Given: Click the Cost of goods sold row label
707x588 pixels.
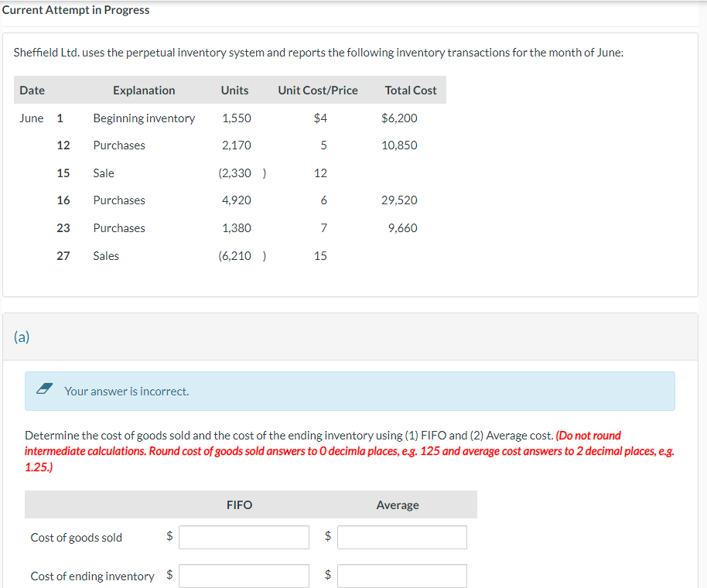Looking at the screenshot, I should (x=76, y=537).
